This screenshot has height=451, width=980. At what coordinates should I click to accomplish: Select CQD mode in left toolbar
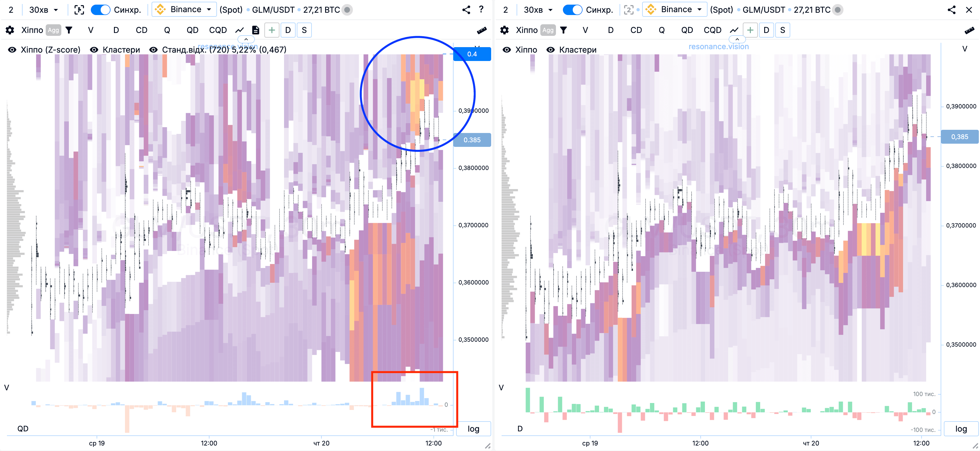tap(218, 30)
